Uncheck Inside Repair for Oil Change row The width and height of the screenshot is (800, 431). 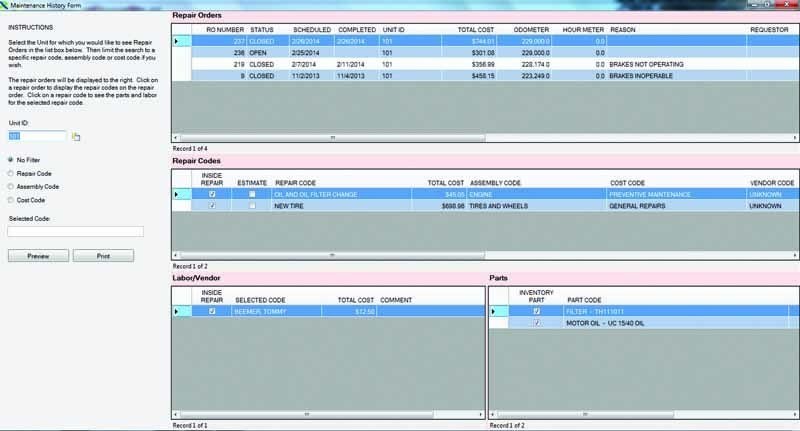point(212,194)
